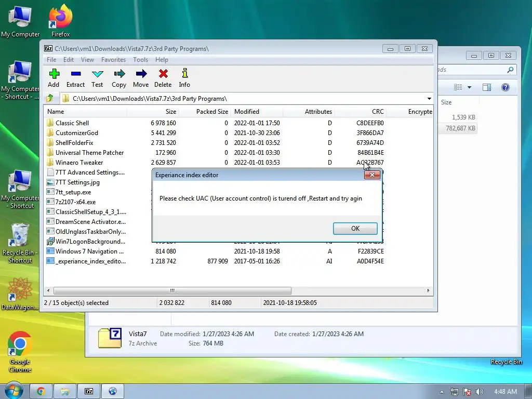The image size is (532, 399).
Task: Open the File menu
Action: (x=51, y=59)
